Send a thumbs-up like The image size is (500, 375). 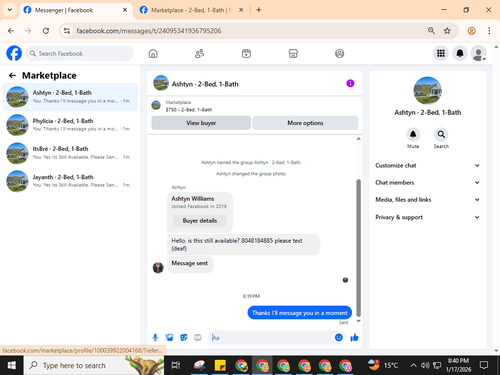pyautogui.click(x=354, y=338)
